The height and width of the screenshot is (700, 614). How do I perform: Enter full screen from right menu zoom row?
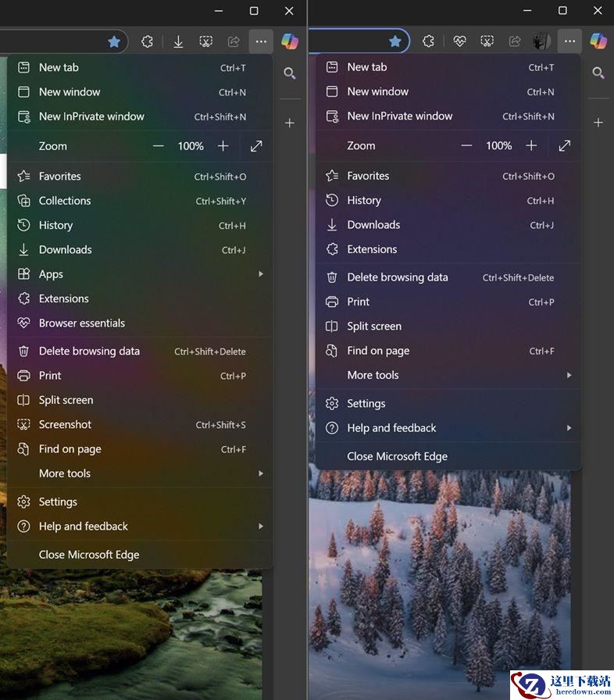(565, 145)
